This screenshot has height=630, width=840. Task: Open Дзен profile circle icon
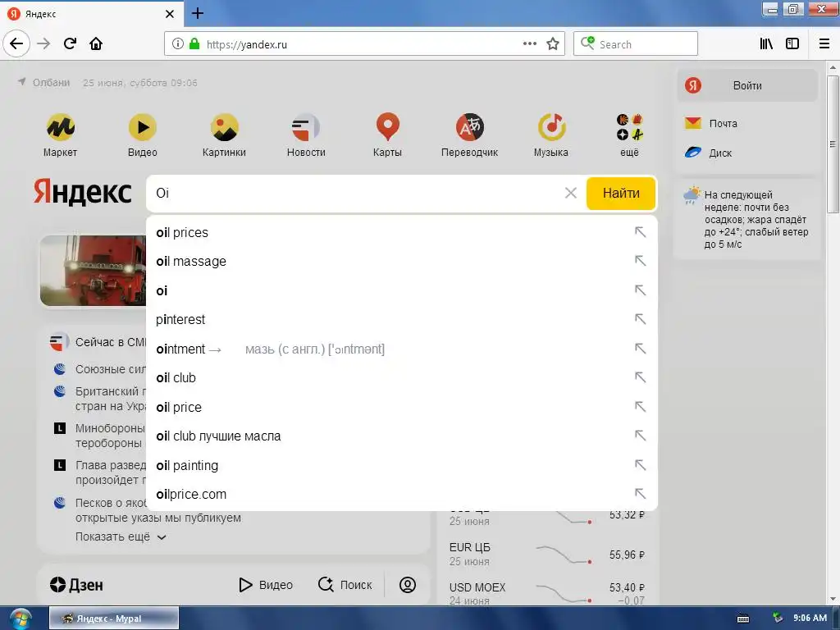click(x=408, y=584)
